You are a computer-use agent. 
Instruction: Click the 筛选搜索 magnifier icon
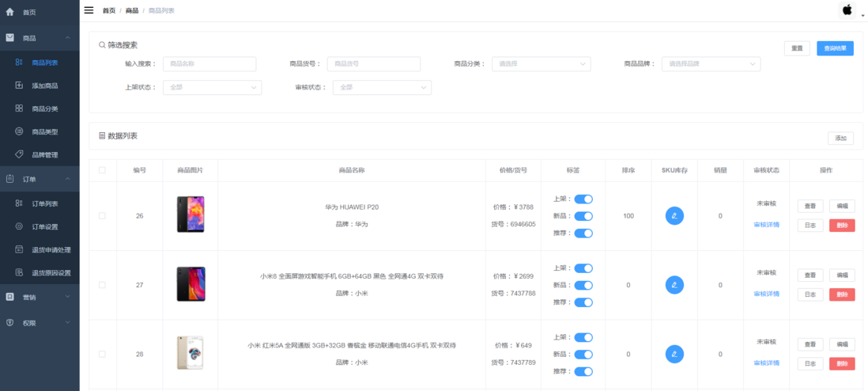[102, 45]
